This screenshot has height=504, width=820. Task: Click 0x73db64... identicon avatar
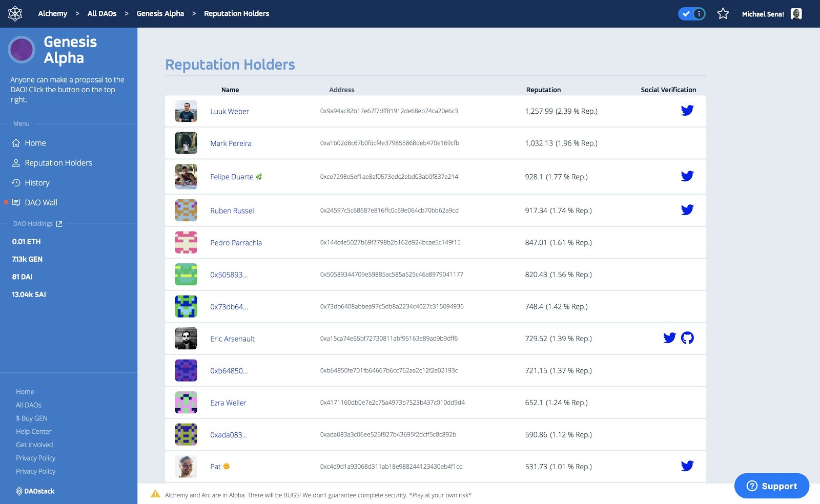186,306
